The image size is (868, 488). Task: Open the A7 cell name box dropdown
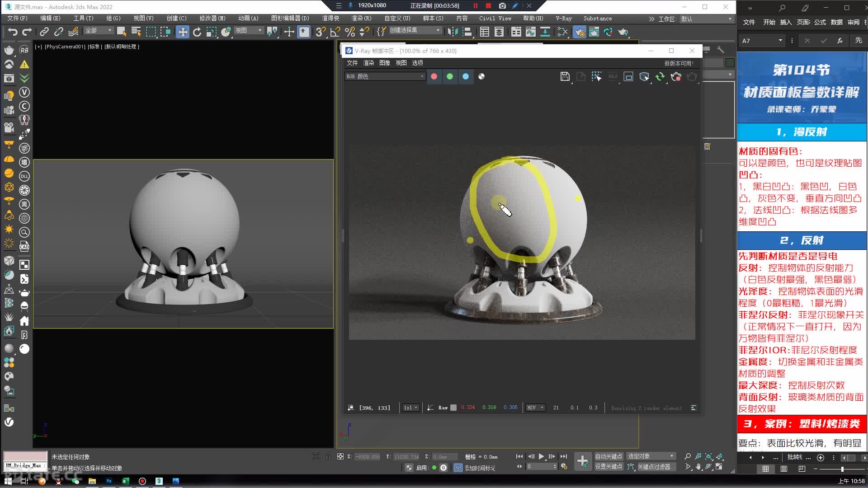click(x=780, y=41)
